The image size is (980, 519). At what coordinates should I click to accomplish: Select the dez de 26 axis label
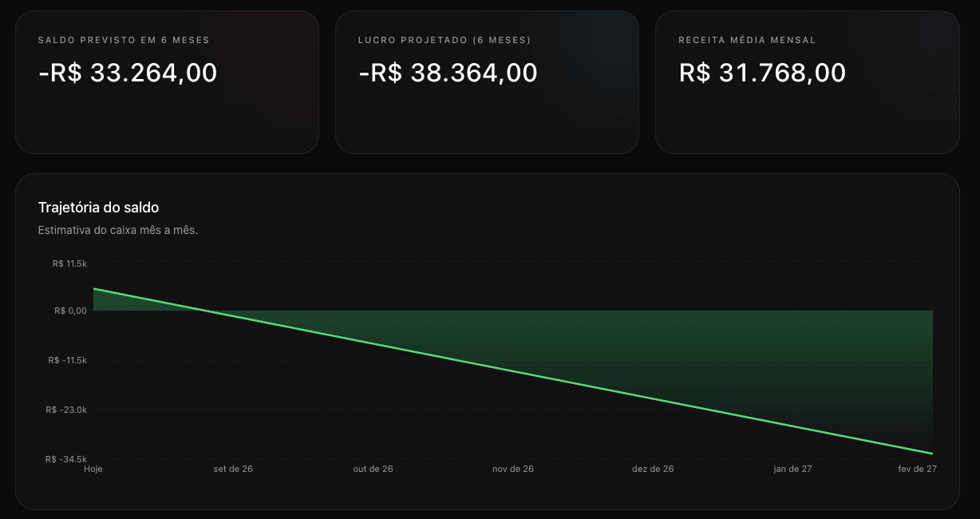pyautogui.click(x=653, y=469)
